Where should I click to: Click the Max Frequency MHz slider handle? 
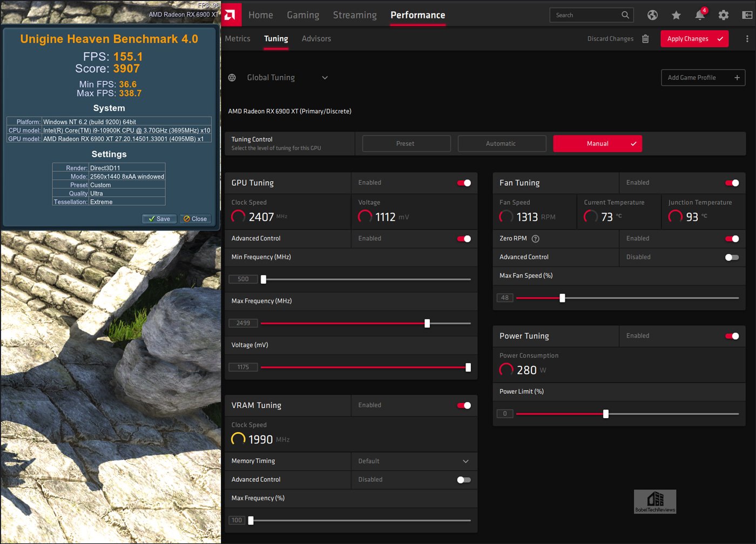point(427,324)
